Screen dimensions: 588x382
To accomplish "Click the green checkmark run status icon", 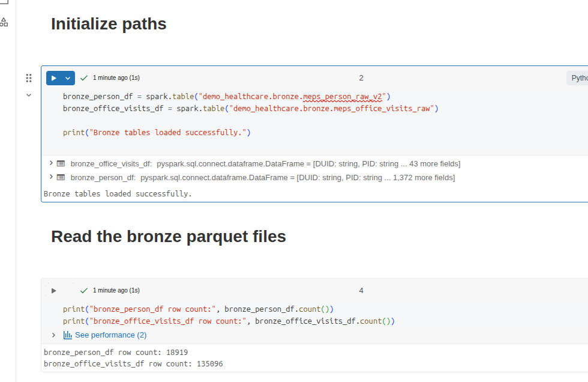I will click(x=83, y=77).
